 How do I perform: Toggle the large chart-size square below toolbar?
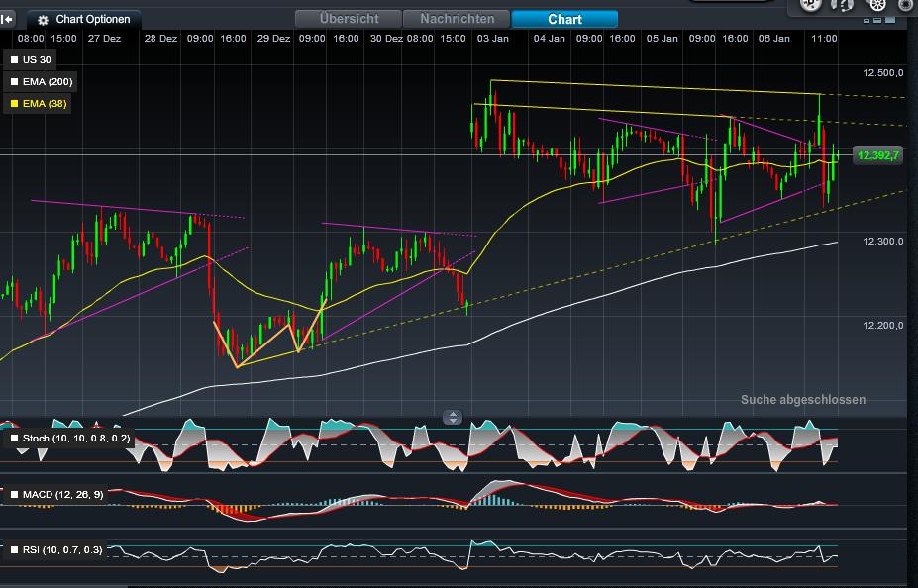891,20
